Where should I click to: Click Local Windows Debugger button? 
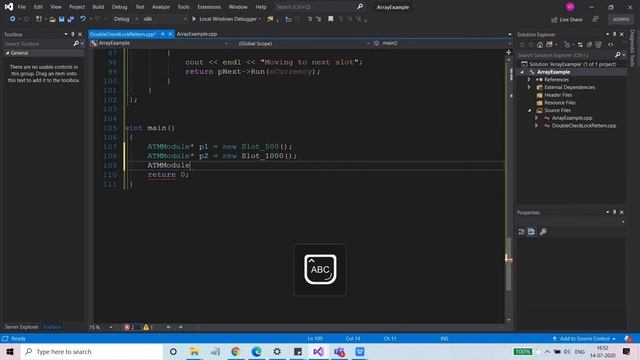226,19
